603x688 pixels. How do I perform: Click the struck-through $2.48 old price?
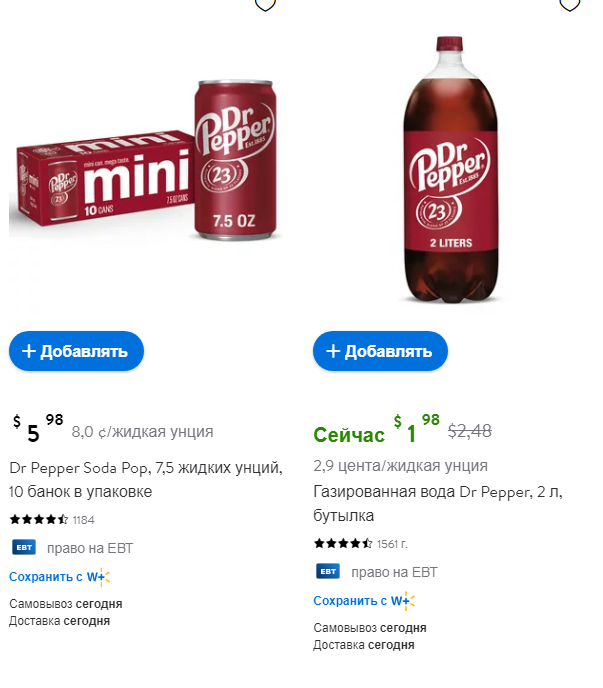point(469,431)
